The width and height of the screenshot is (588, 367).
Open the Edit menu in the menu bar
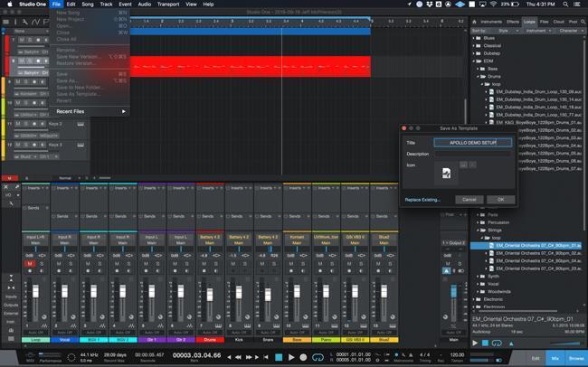tap(71, 5)
